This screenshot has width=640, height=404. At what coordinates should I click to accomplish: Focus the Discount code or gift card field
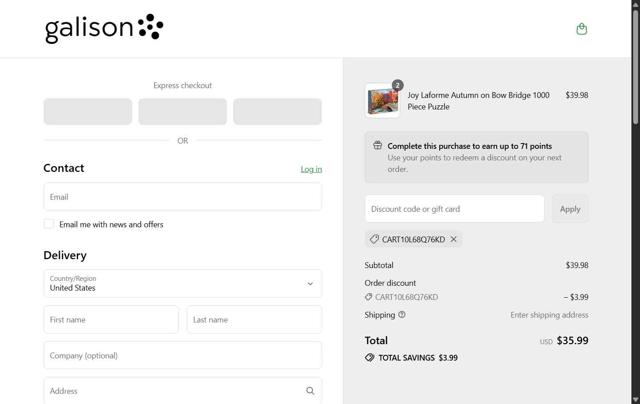point(455,209)
